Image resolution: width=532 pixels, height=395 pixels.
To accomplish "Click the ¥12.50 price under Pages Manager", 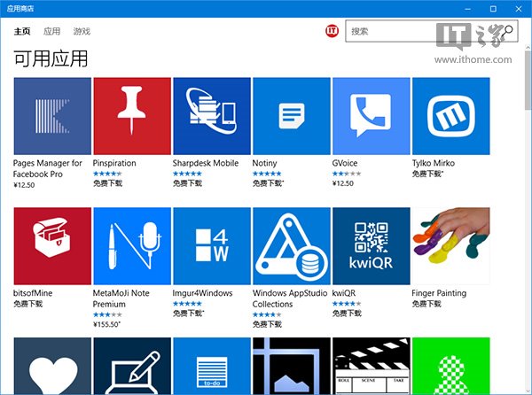I will click(24, 185).
